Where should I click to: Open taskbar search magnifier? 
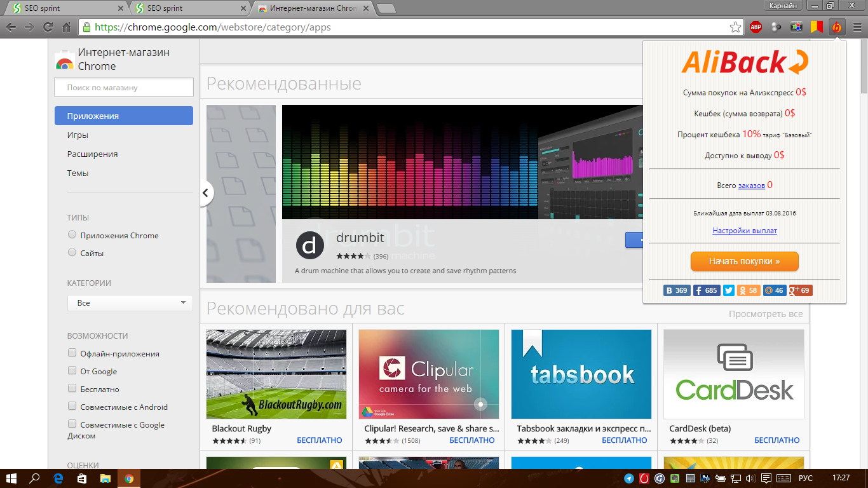pos(35,478)
